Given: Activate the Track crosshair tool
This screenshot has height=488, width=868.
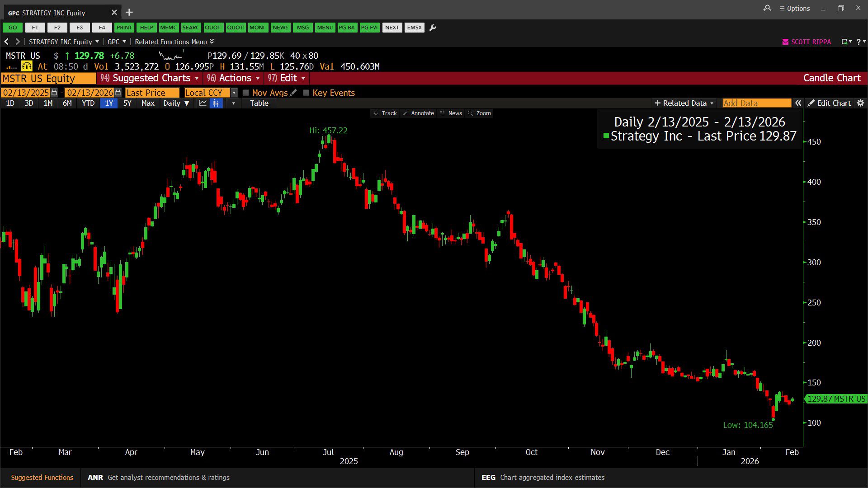Looking at the screenshot, I should tap(385, 113).
